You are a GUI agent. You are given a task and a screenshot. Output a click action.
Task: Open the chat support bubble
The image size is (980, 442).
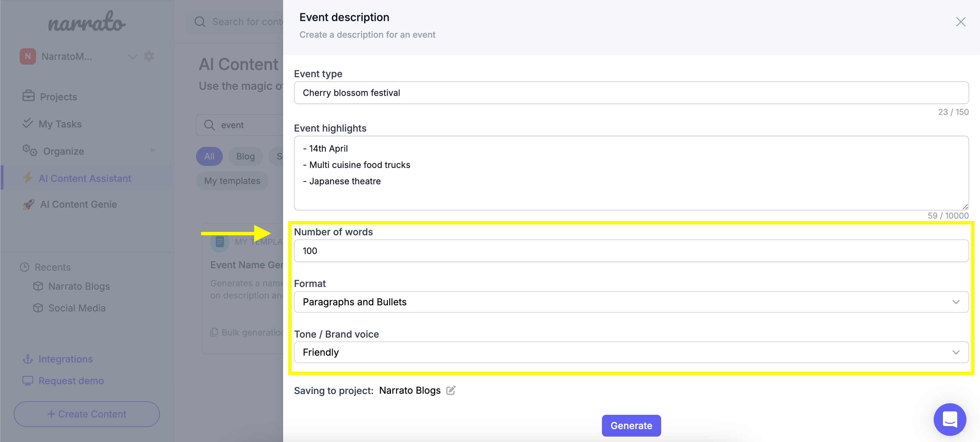pyautogui.click(x=950, y=419)
